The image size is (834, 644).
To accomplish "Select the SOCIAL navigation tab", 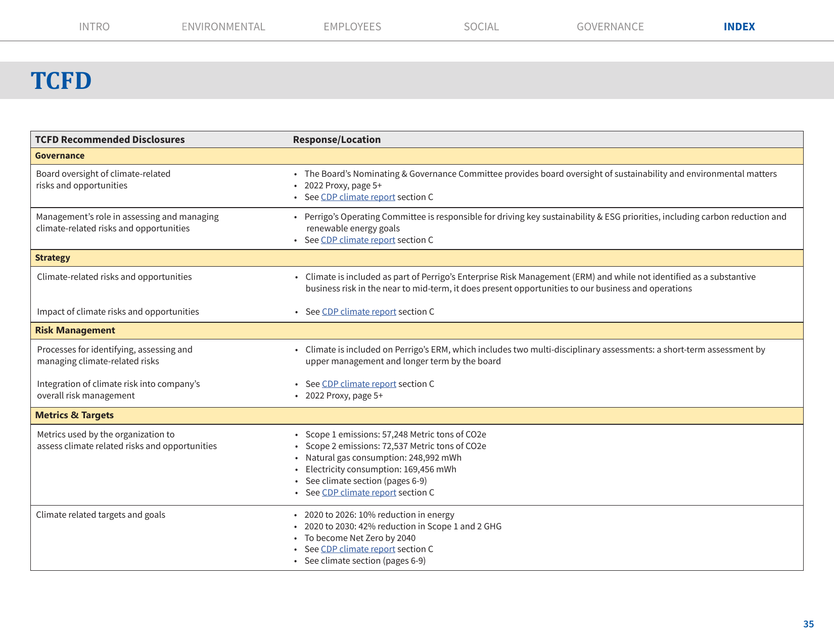I will pyautogui.click(x=481, y=27).
